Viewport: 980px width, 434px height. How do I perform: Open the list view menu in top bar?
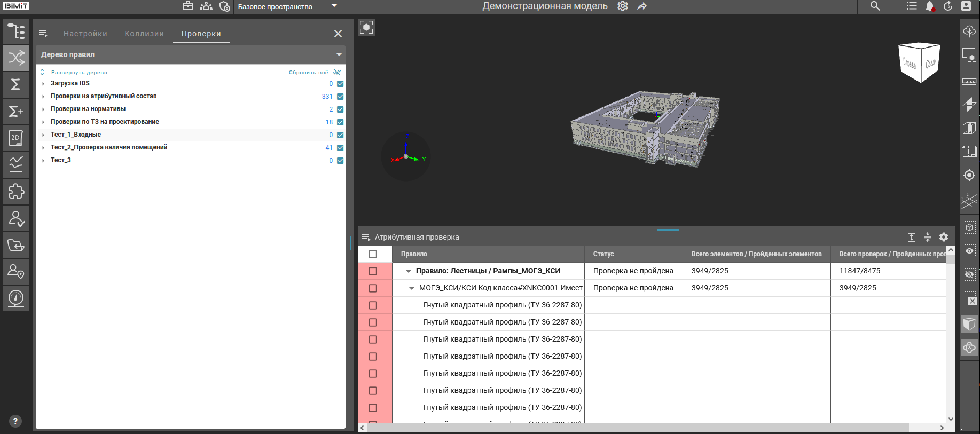(x=912, y=6)
